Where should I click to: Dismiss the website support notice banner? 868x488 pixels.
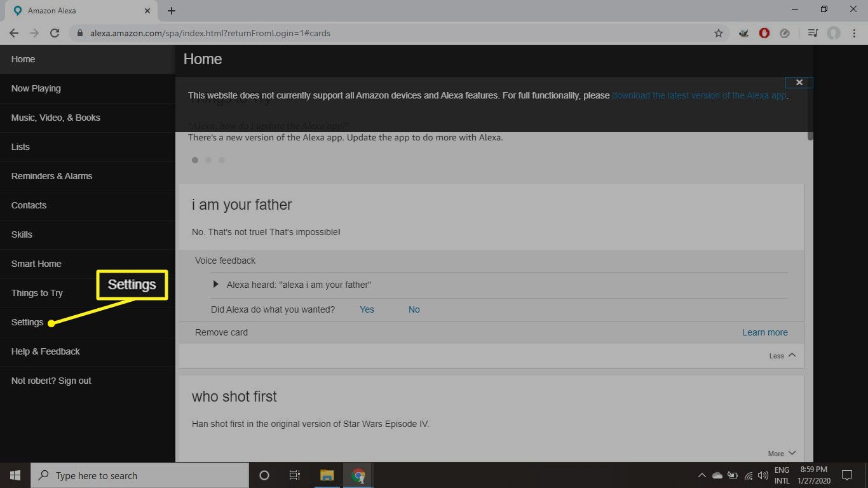(x=799, y=82)
